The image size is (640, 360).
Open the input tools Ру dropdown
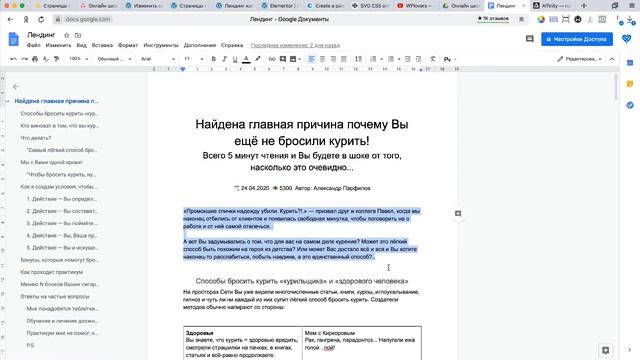click(x=450, y=60)
